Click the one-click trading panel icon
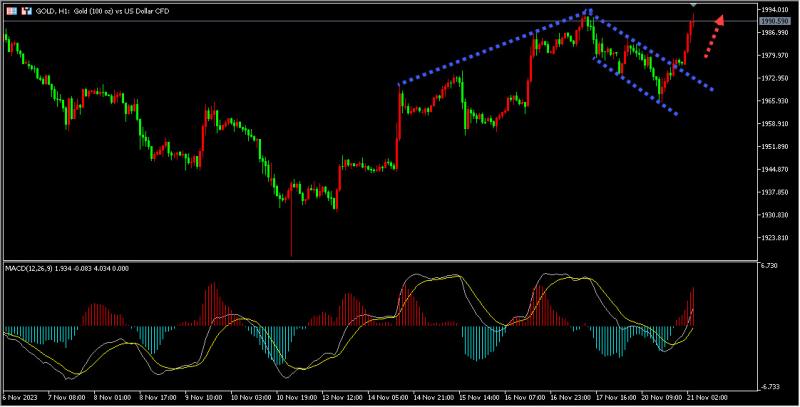This screenshot has width=800, height=407. pos(11,11)
